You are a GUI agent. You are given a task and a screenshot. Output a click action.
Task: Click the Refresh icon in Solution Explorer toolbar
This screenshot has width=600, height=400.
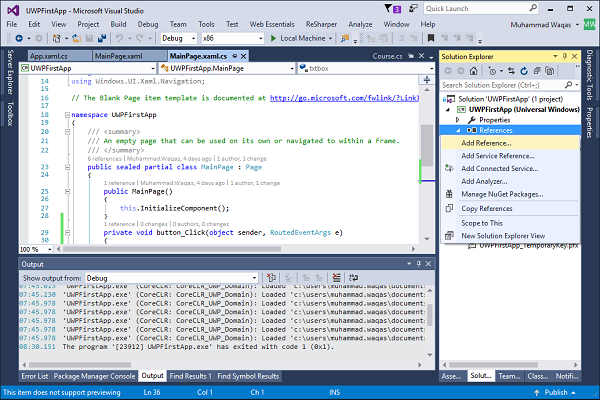525,72
